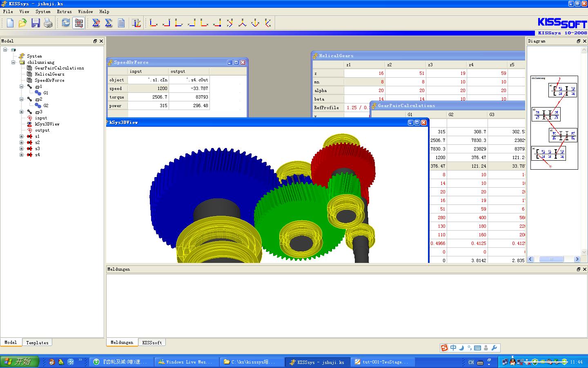Viewport: 588px width, 368px height.
Task: Open the Extras menu
Action: (64, 11)
